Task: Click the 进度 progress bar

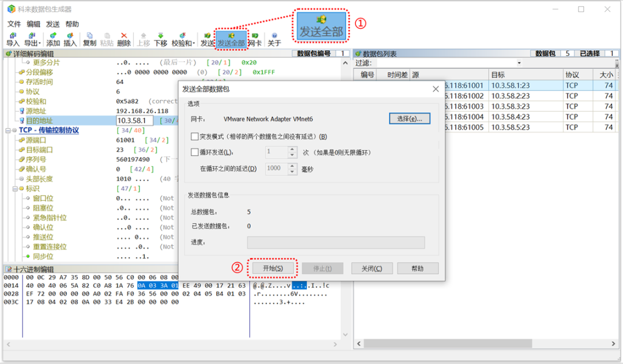Action: pyautogui.click(x=336, y=242)
